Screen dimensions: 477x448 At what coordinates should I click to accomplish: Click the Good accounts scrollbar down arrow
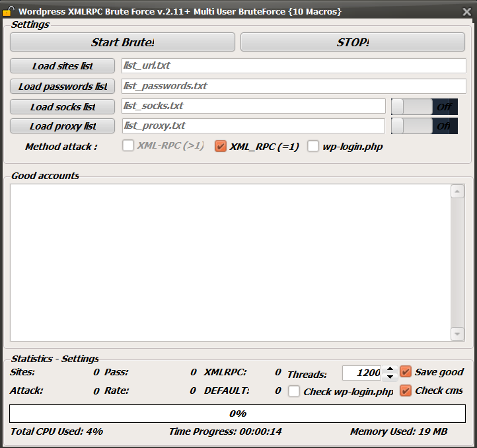pos(457,334)
